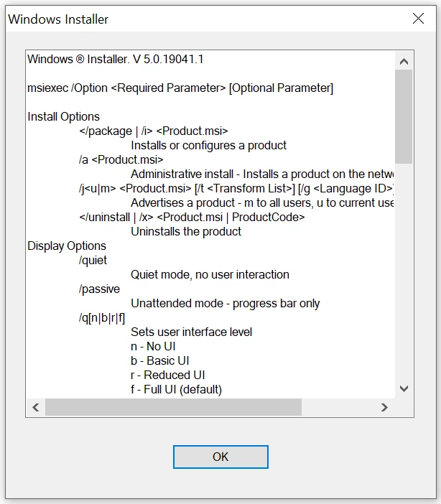Click the vertical scrollbar track below thumb
This screenshot has width=441, height=504.
point(404,271)
